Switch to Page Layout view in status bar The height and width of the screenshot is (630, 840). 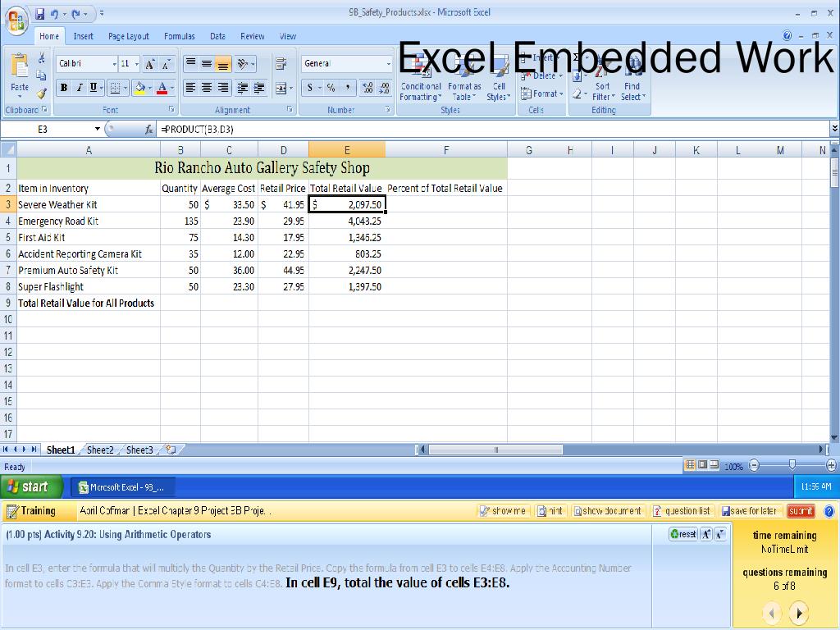point(702,465)
